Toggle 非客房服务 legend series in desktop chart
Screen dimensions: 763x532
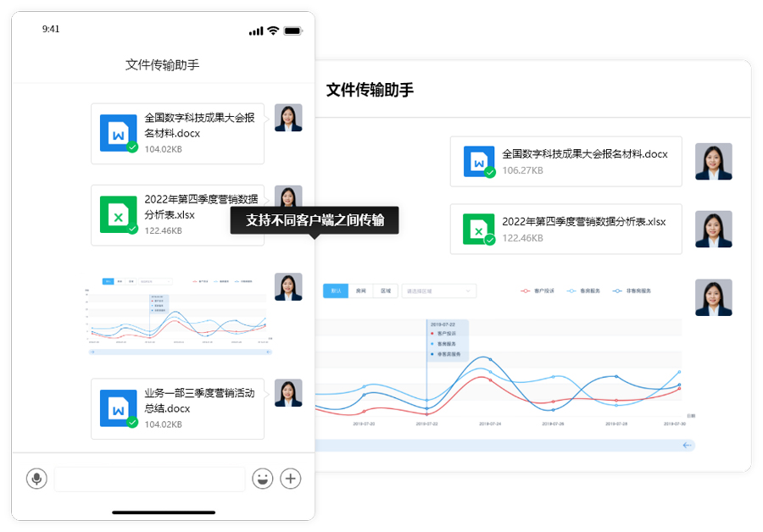coord(631,291)
